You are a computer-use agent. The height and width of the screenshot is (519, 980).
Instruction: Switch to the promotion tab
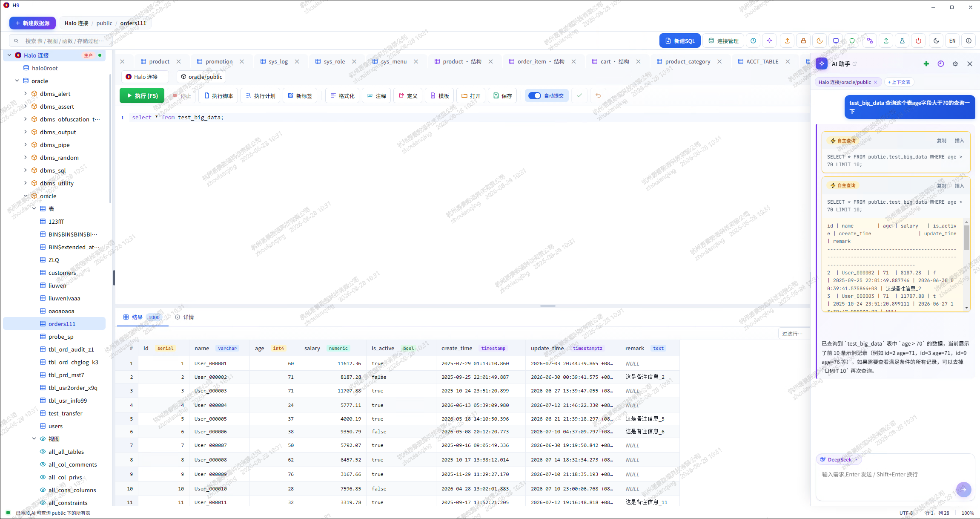pos(219,61)
